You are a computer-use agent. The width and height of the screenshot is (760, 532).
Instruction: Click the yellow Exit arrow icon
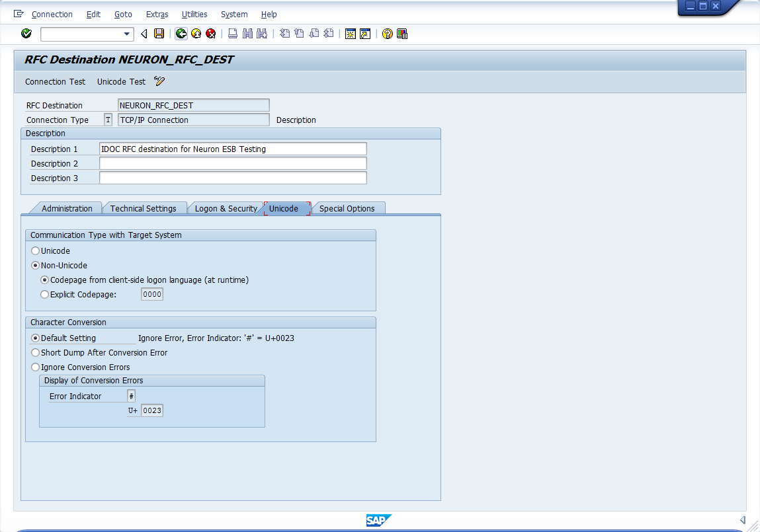click(196, 34)
